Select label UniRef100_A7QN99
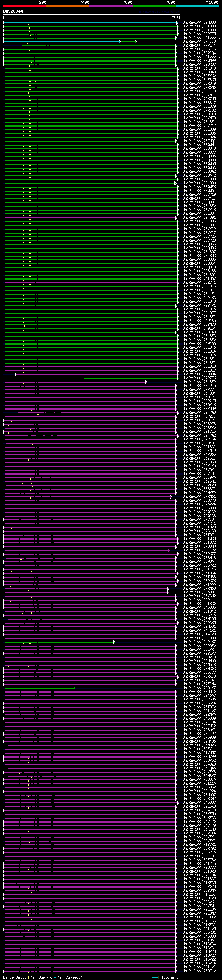This screenshot has height=980, width=222. [x=199, y=60]
